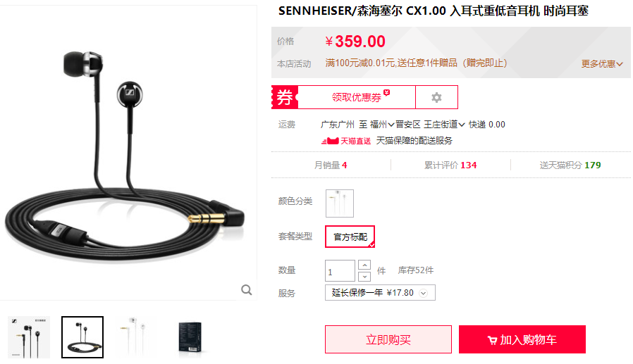Open the 延长保修一年 service dropdown

380,293
